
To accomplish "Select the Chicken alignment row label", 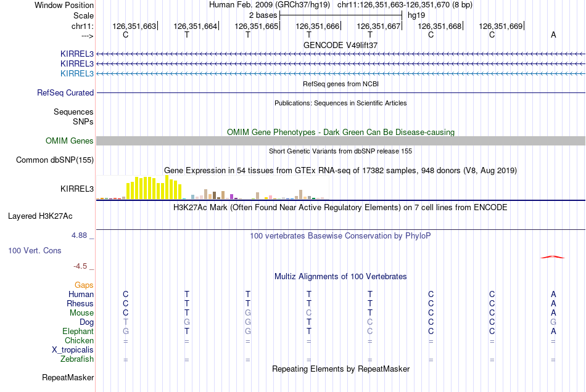I will [x=79, y=340].
